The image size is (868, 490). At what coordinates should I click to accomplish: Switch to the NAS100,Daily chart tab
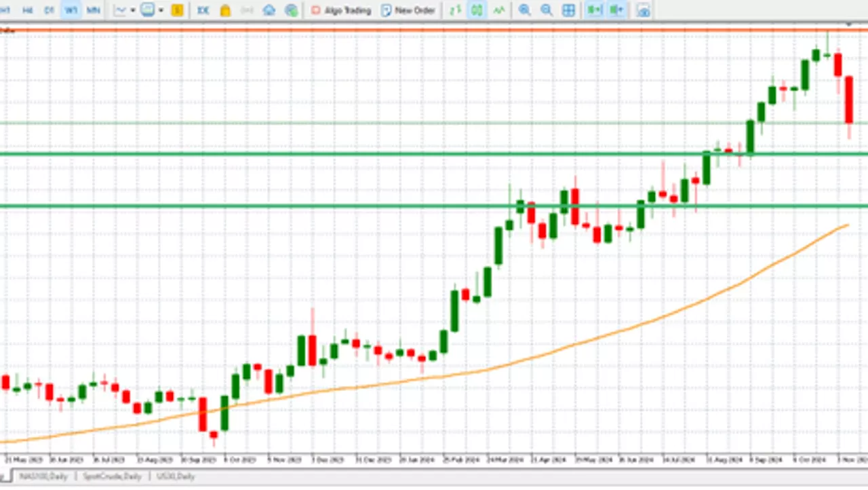click(x=44, y=476)
